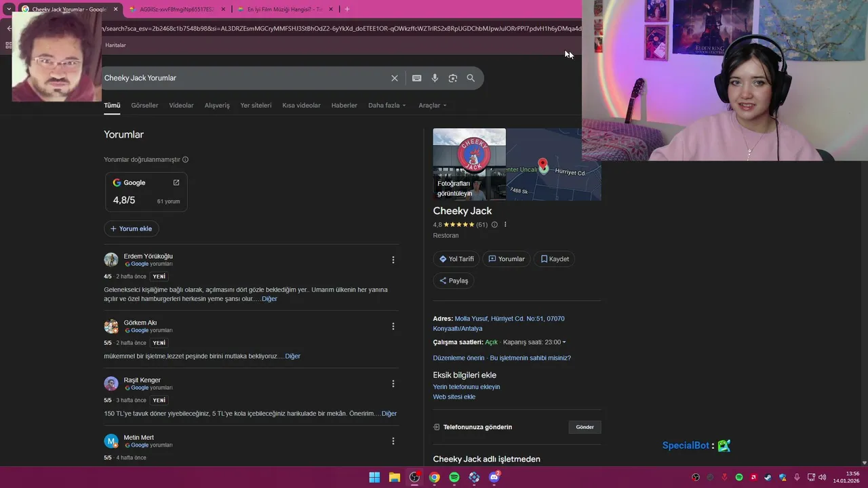Viewport: 868px width, 488px height.
Task: Open Metin Mert's profile avatar
Action: pos(111,441)
